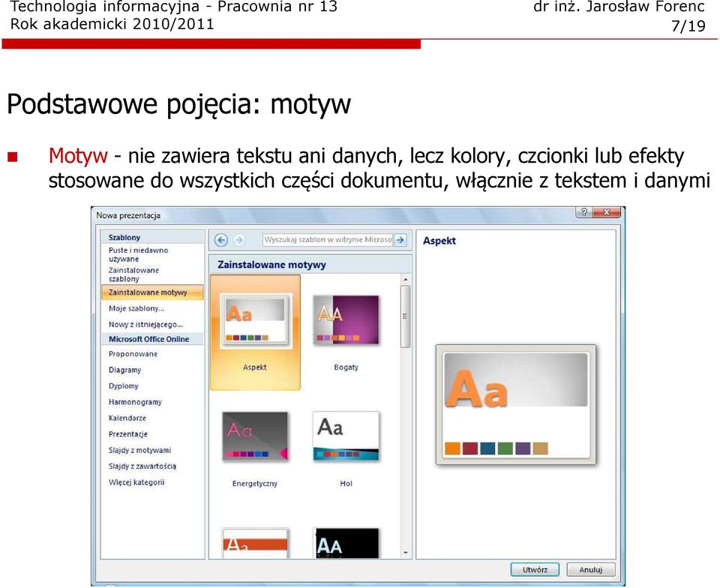Select the Energetyczny theme thumbnail
Screen dimensions: 720x588
click(255, 436)
